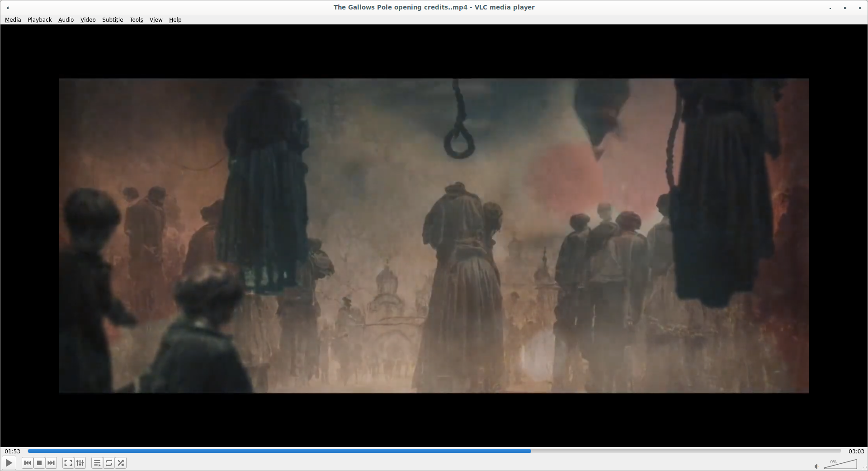
Task: Open the Audio menu
Action: [66, 20]
